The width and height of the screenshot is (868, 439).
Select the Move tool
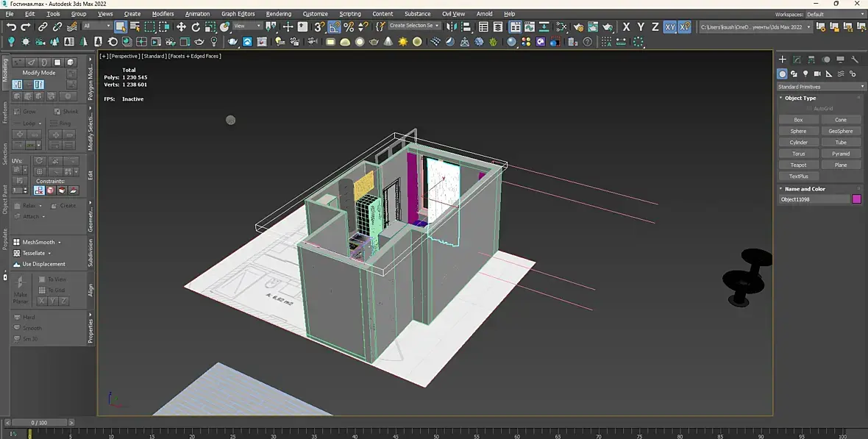(x=181, y=26)
